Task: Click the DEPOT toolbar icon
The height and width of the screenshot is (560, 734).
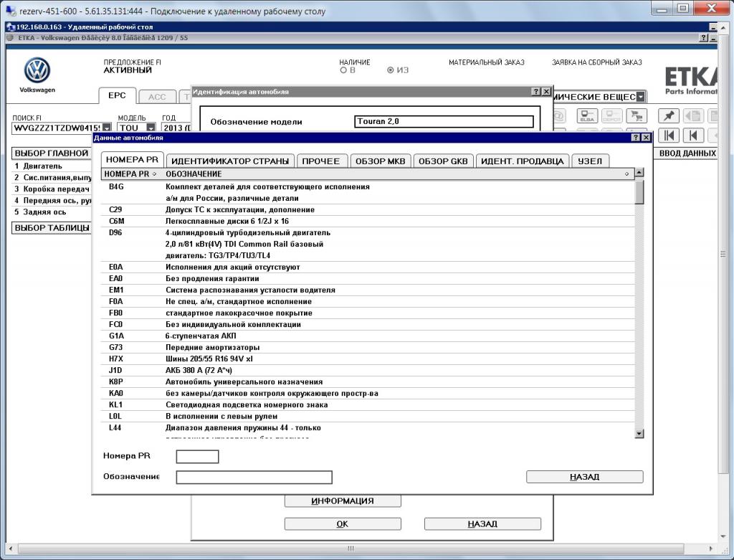Action: 611,115
